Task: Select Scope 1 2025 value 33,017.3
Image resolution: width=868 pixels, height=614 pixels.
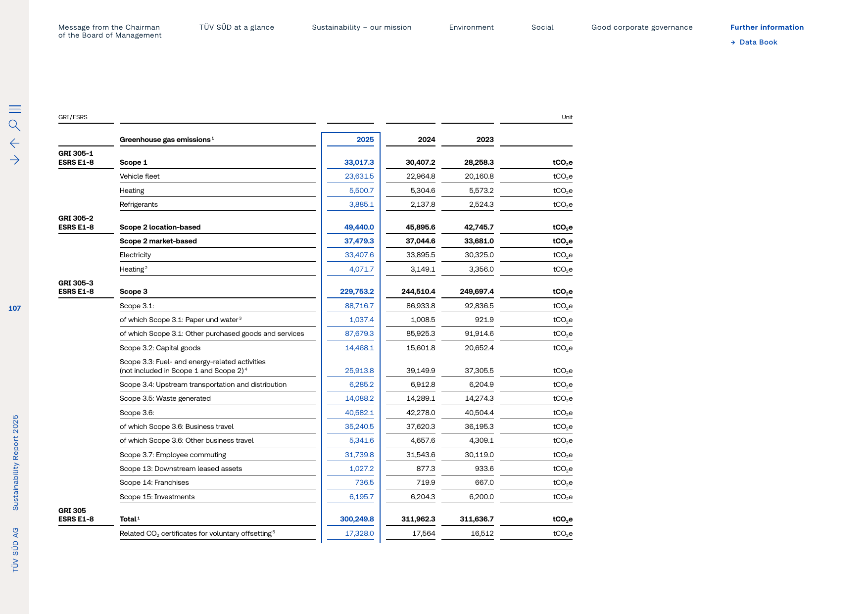Action: [x=359, y=162]
